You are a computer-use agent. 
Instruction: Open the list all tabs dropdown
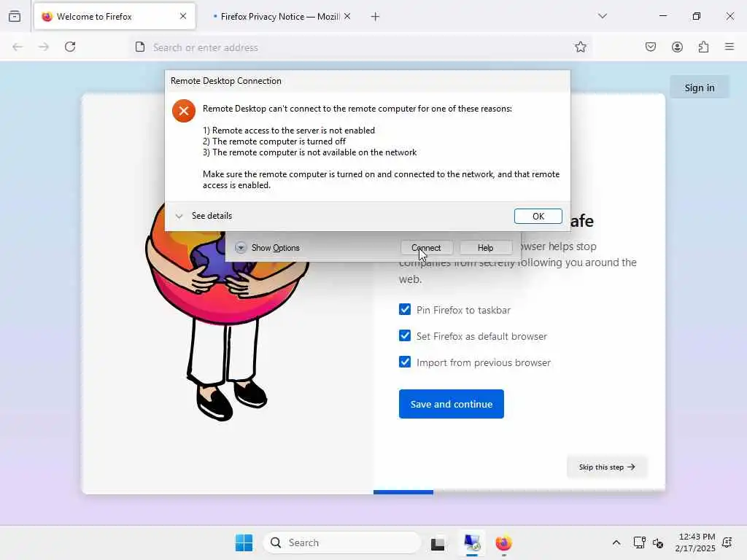pyautogui.click(x=602, y=16)
